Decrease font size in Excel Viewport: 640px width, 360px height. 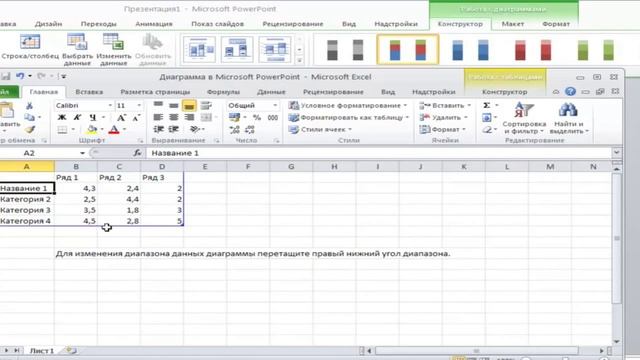(136, 118)
